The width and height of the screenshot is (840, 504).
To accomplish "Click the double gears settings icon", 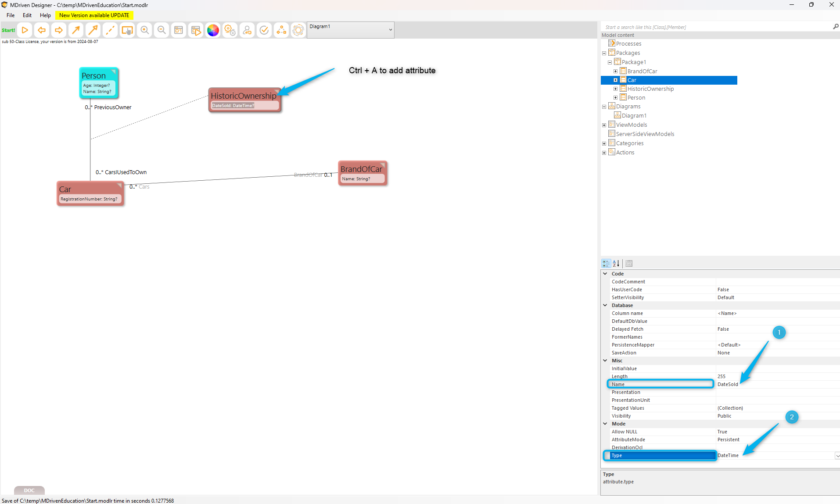I will click(x=230, y=30).
